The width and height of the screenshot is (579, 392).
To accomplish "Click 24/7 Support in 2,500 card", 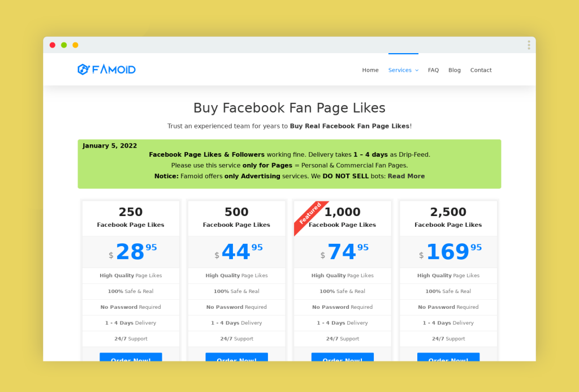I will (x=448, y=339).
